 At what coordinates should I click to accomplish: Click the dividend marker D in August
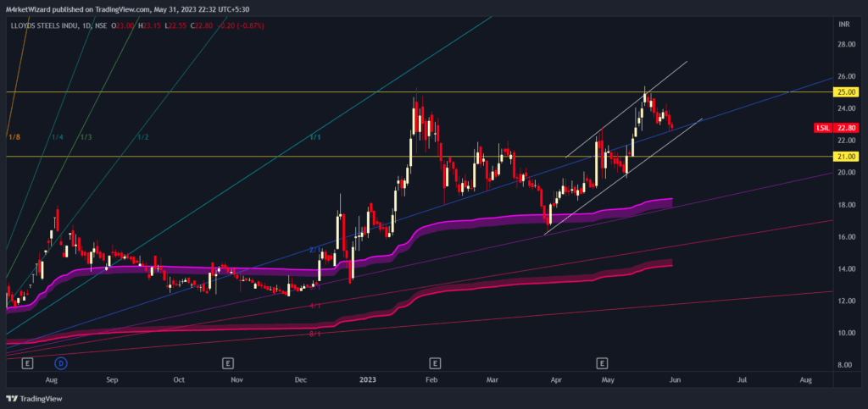pos(61,363)
